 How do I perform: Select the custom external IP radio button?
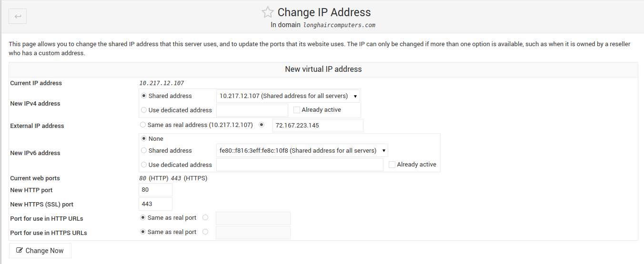point(261,125)
